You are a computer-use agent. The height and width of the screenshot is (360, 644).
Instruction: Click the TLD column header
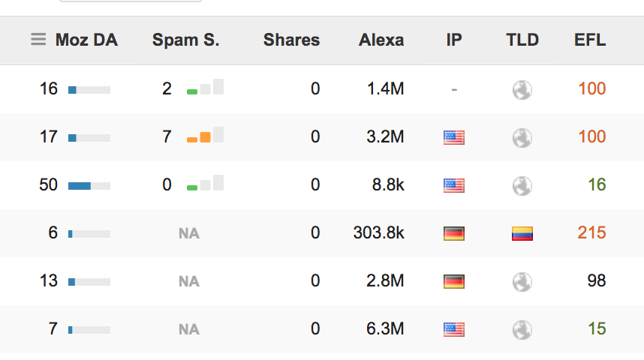522,40
